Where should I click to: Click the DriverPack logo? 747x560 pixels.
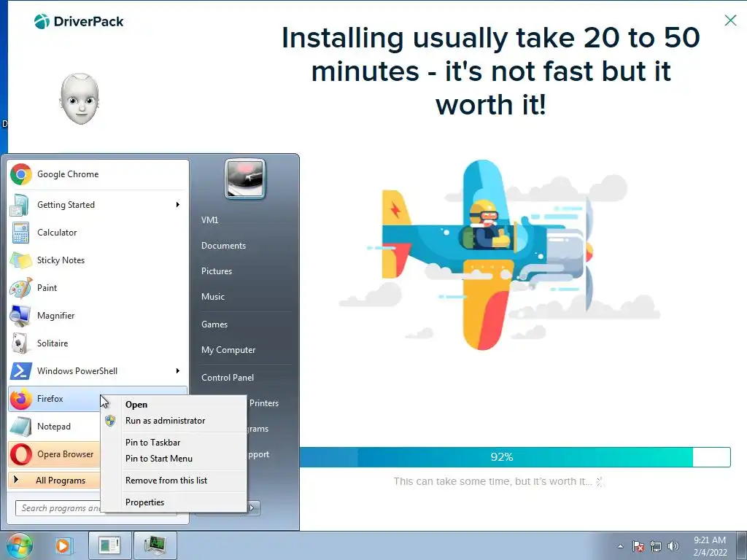(x=79, y=21)
